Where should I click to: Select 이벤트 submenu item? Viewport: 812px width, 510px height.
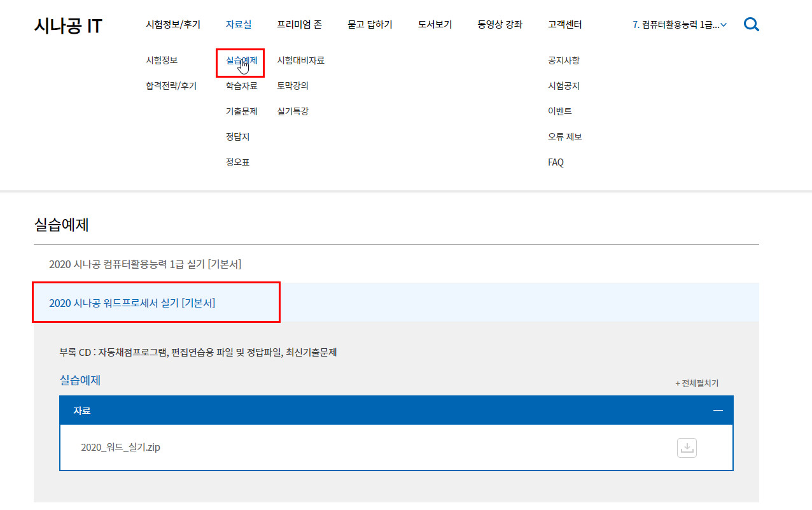[x=560, y=111]
